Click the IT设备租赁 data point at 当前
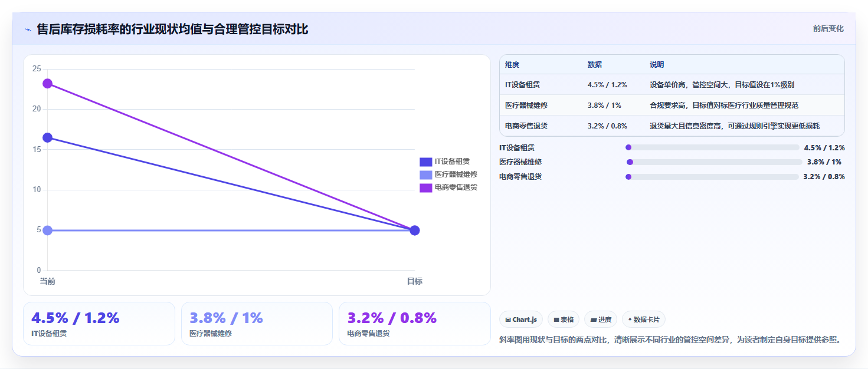 (47, 137)
